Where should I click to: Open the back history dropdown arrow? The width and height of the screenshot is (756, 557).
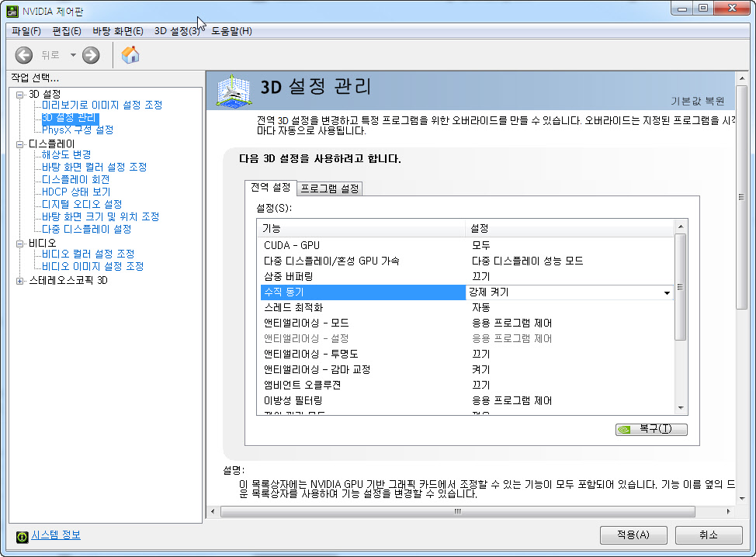point(73,55)
